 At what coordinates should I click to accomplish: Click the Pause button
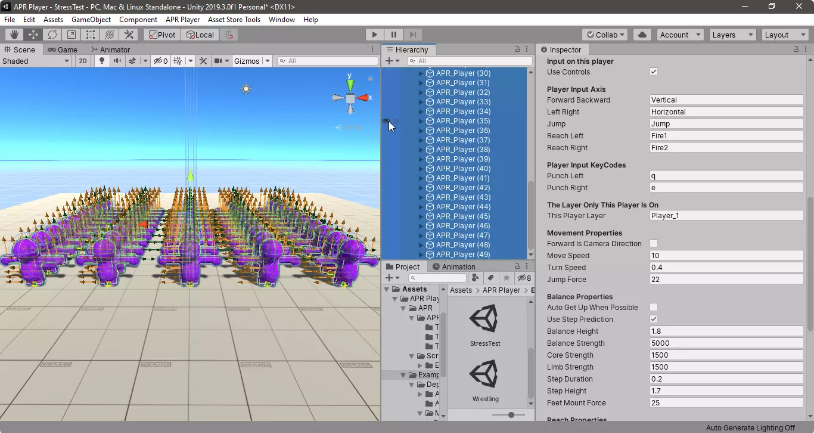[394, 35]
